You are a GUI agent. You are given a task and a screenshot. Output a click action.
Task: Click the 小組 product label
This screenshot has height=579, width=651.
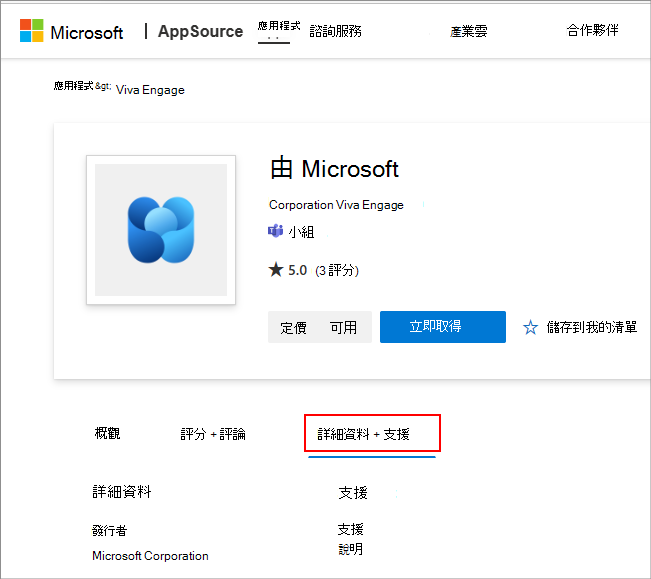302,232
